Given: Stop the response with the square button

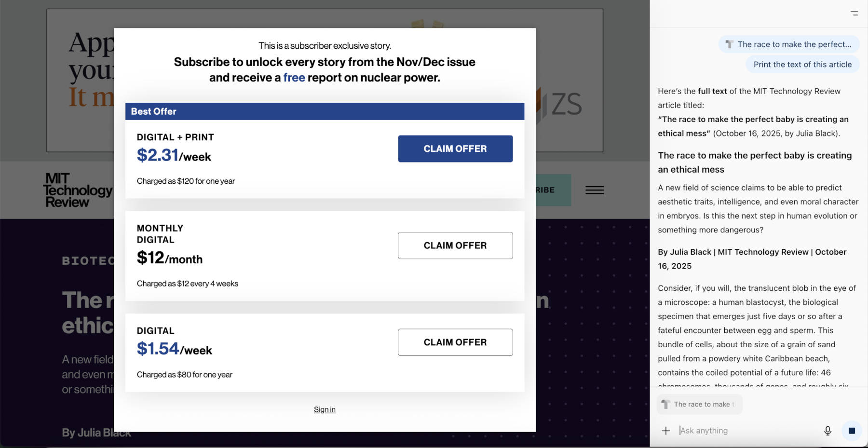Looking at the screenshot, I should 852,431.
